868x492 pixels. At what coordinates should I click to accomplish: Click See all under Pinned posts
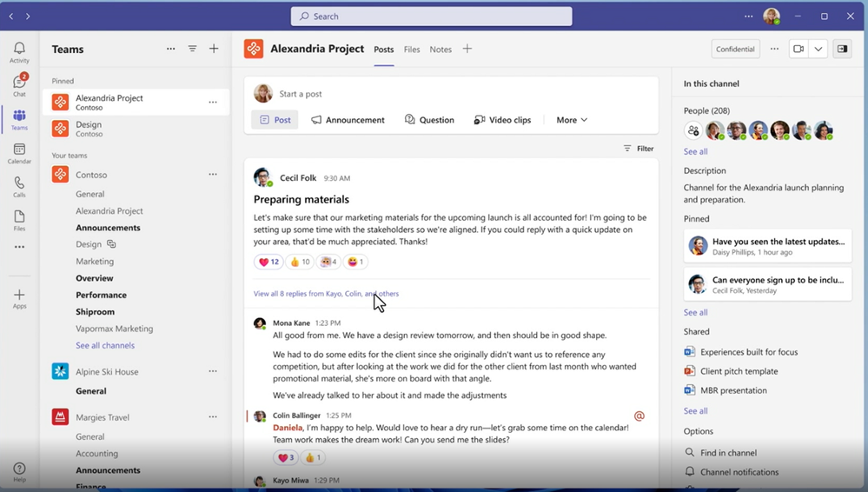(695, 312)
